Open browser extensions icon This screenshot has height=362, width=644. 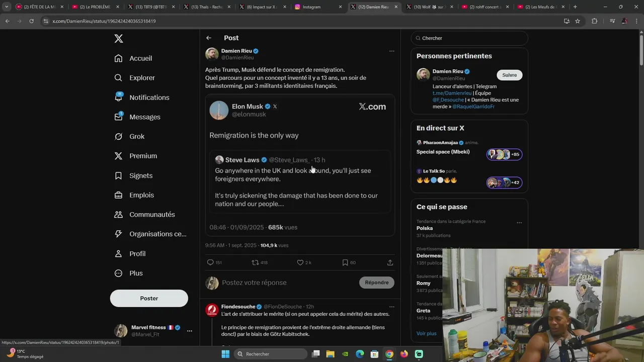595,21
